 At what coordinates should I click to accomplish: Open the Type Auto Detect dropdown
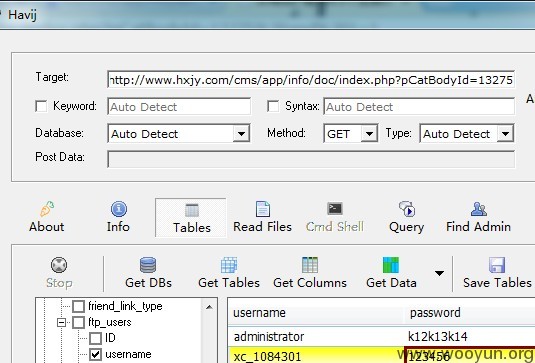[x=505, y=133]
